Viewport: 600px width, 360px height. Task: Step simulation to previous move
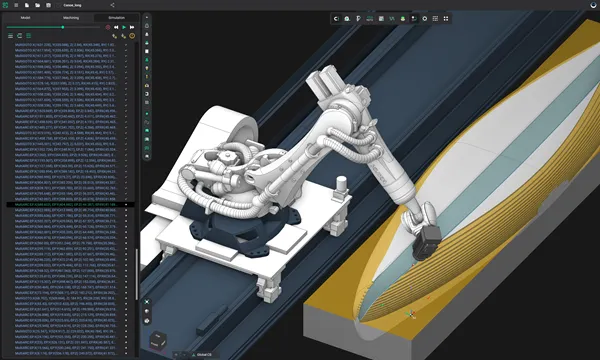(116, 27)
